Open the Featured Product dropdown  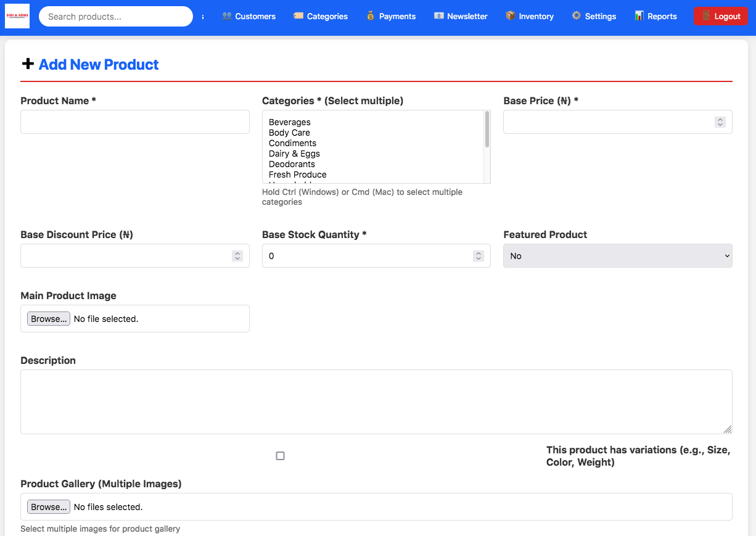pyautogui.click(x=618, y=256)
